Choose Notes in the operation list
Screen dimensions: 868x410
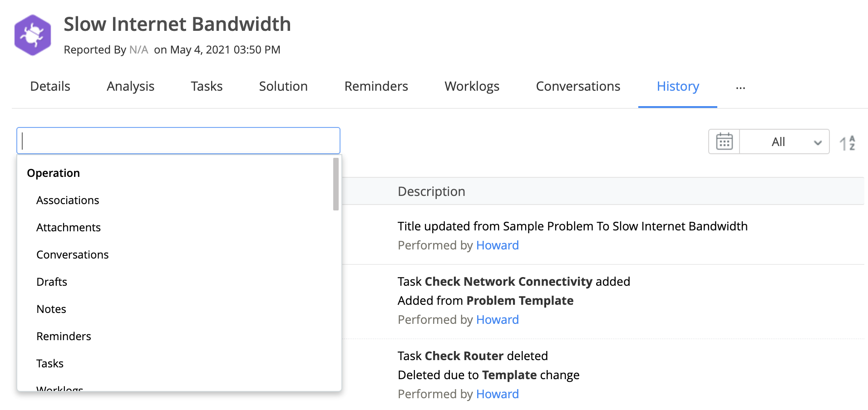pyautogui.click(x=51, y=309)
